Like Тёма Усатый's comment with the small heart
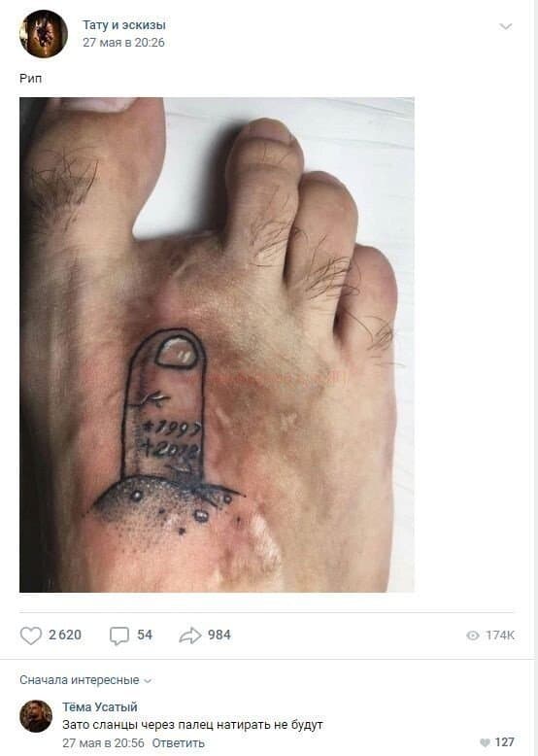Image resolution: width=538 pixels, height=756 pixels. (485, 742)
